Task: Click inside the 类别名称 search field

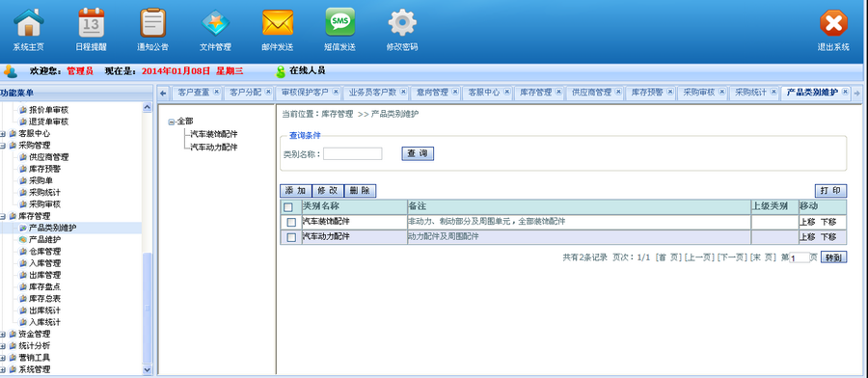Action: (x=353, y=154)
